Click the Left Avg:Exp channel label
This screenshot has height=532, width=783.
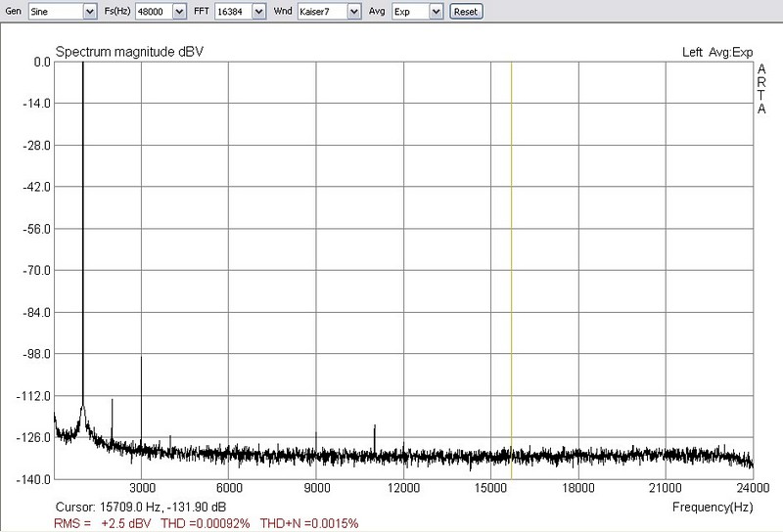[x=717, y=53]
